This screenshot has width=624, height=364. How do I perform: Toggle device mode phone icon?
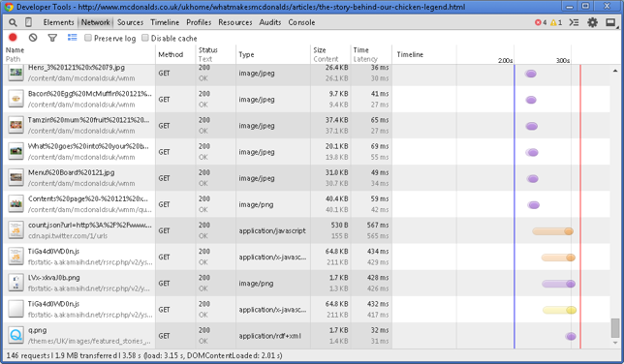[29, 22]
